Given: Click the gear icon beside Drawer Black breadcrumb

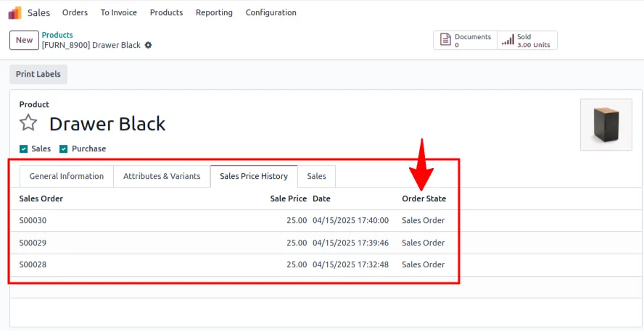Looking at the screenshot, I should (x=148, y=45).
